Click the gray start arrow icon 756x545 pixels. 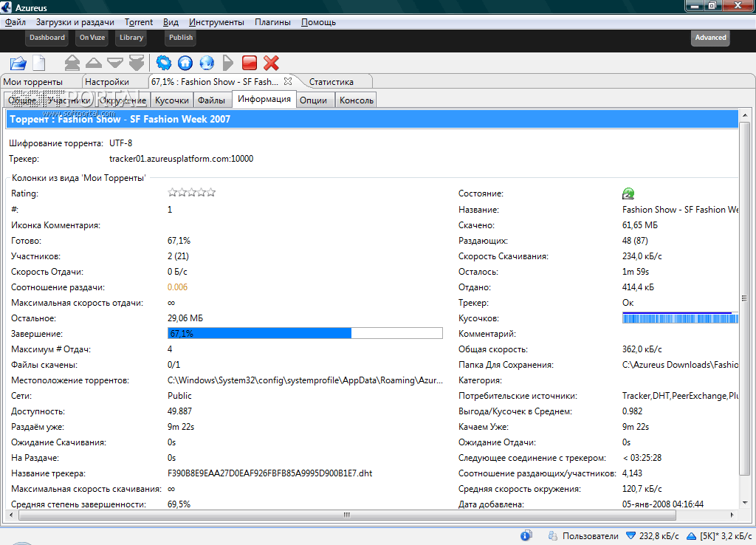coord(228,63)
